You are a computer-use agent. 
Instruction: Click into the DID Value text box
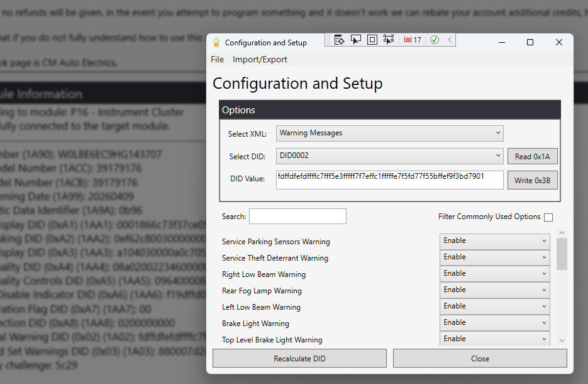coord(390,180)
